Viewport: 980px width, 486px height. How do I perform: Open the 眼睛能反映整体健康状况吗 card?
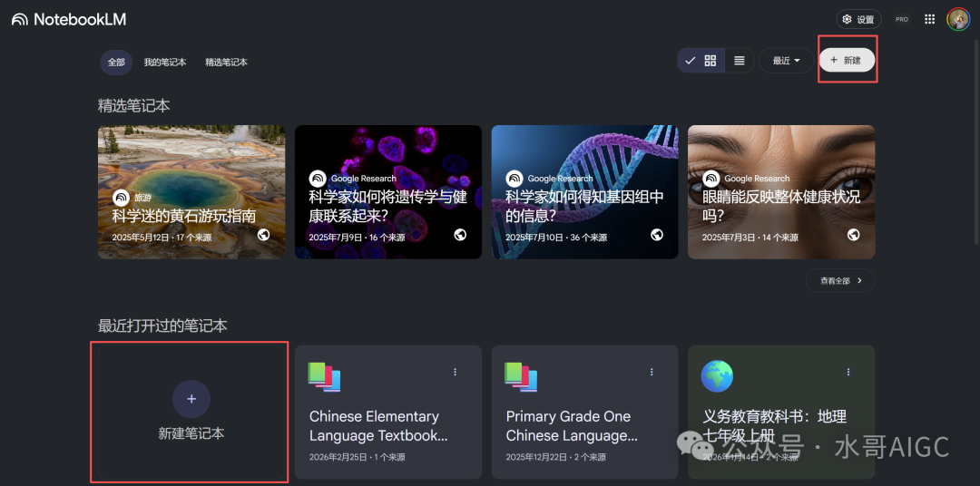[781, 192]
